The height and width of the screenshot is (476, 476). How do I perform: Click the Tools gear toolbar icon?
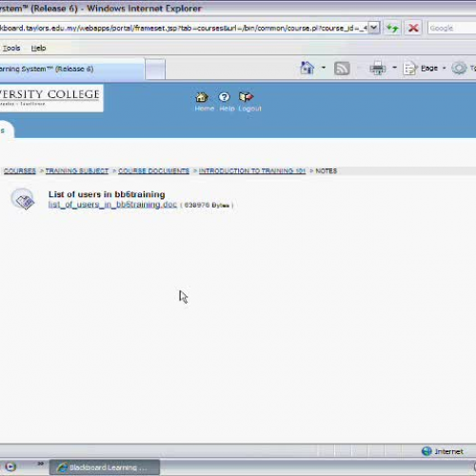coord(459,69)
